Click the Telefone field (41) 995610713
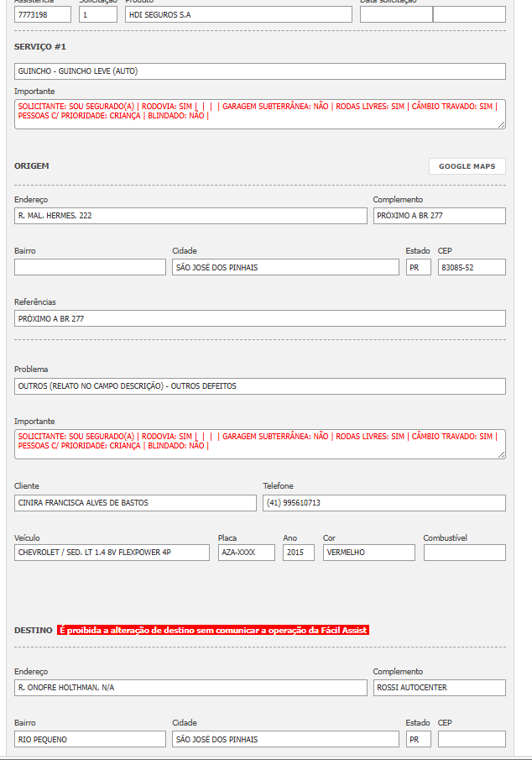This screenshot has height=760, width=532. tap(384, 503)
